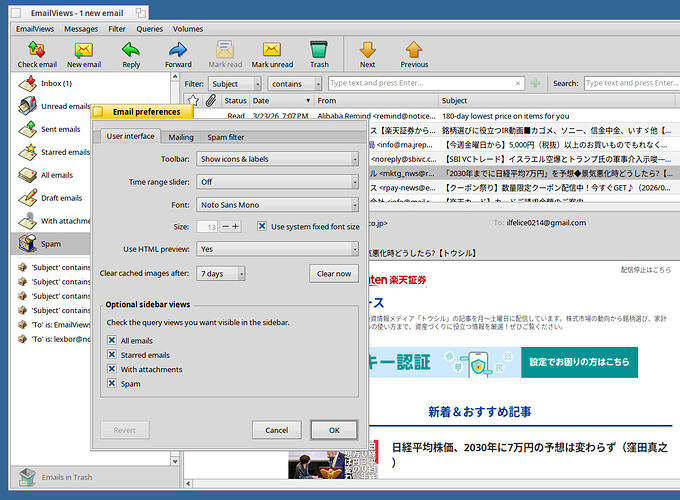Open the Volumes menu

(x=188, y=29)
